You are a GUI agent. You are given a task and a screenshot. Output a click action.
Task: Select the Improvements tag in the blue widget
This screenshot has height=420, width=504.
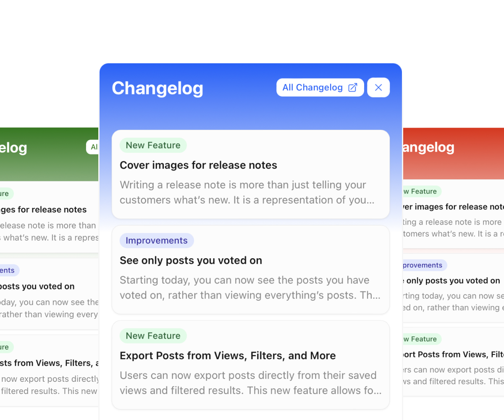(156, 241)
